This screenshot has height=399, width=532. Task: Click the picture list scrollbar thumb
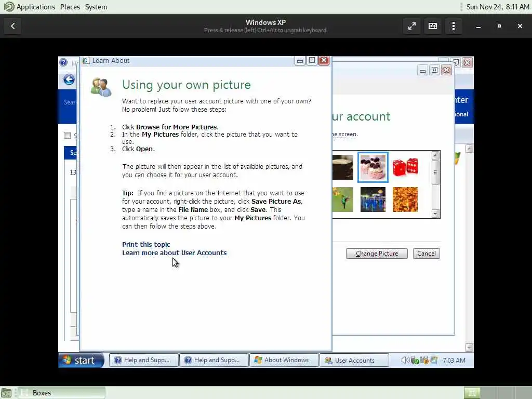pos(435,172)
